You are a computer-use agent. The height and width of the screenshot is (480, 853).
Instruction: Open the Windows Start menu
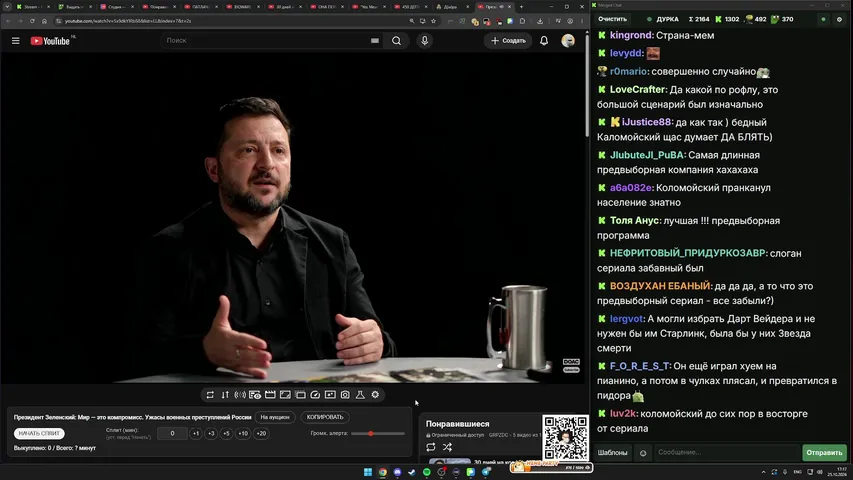[368, 472]
